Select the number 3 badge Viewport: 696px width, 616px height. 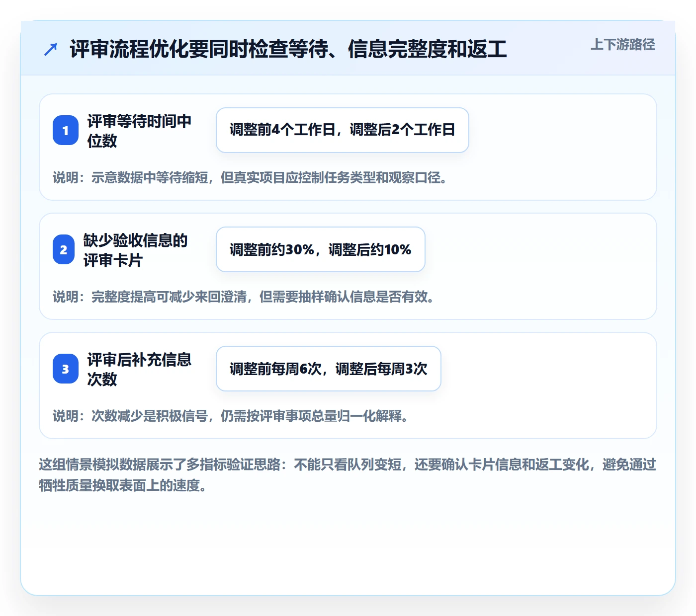click(66, 369)
